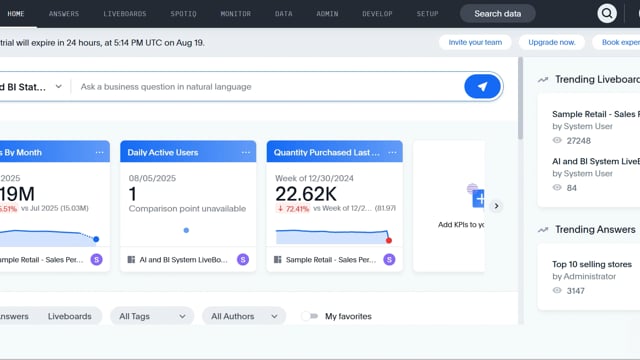Toggle My favorites switch

pos(310,316)
